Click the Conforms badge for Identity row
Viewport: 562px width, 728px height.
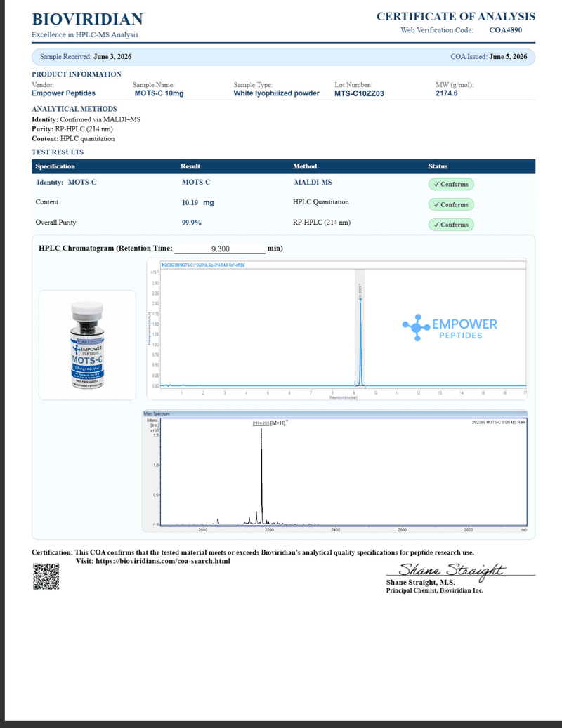tap(451, 185)
